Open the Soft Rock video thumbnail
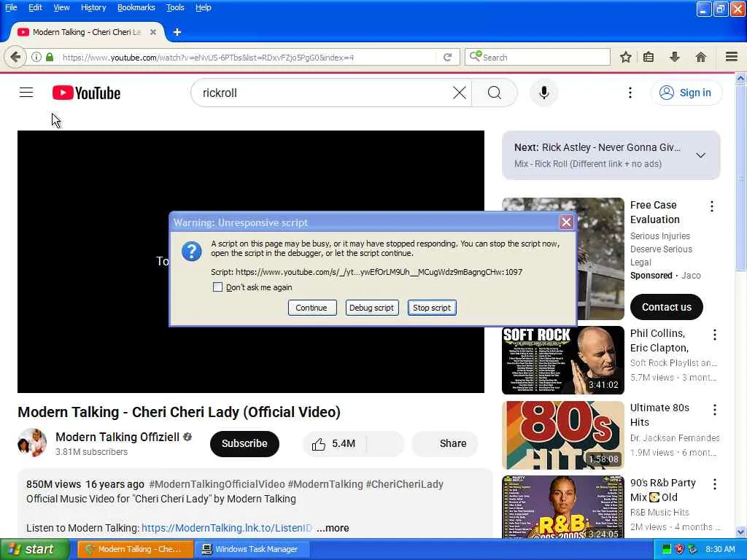Viewport: 747px width, 560px height. pyautogui.click(x=563, y=360)
